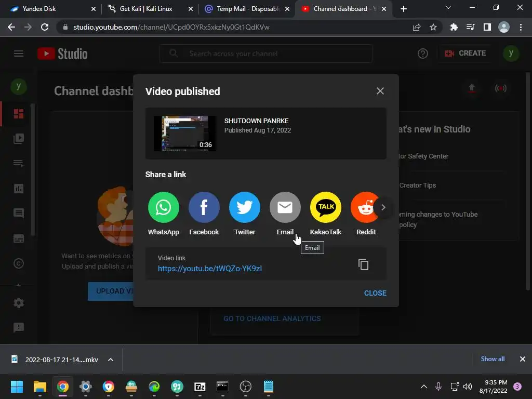This screenshot has width=532, height=399.
Task: Expand the tab search dropdown
Action: point(448,7)
